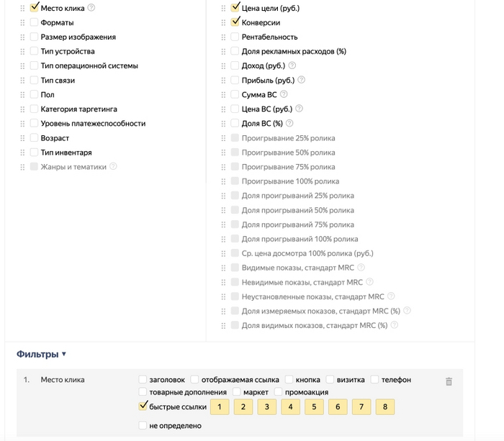The image size is (504, 441).
Task: Grab drag handle next to Форматы
Action: [22, 23]
